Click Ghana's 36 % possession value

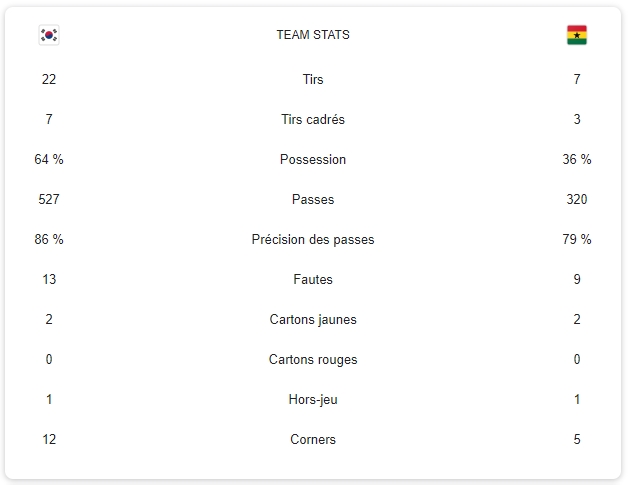coord(577,160)
